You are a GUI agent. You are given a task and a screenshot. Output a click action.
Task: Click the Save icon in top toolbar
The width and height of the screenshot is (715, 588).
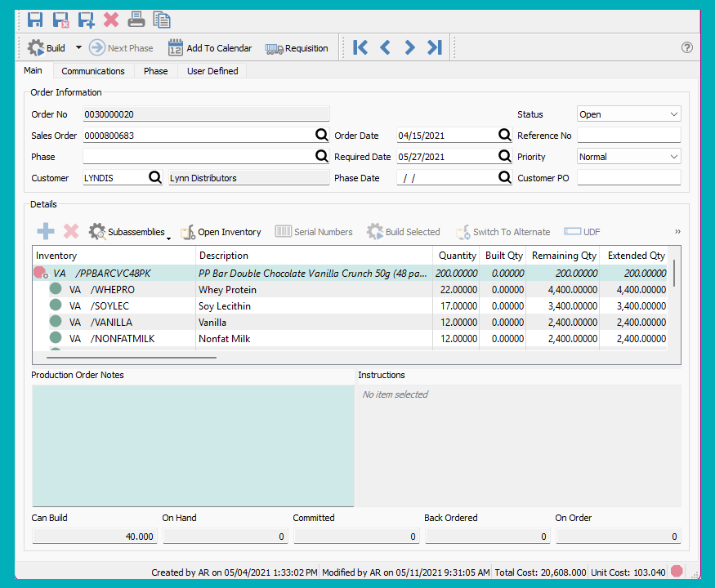click(x=35, y=20)
